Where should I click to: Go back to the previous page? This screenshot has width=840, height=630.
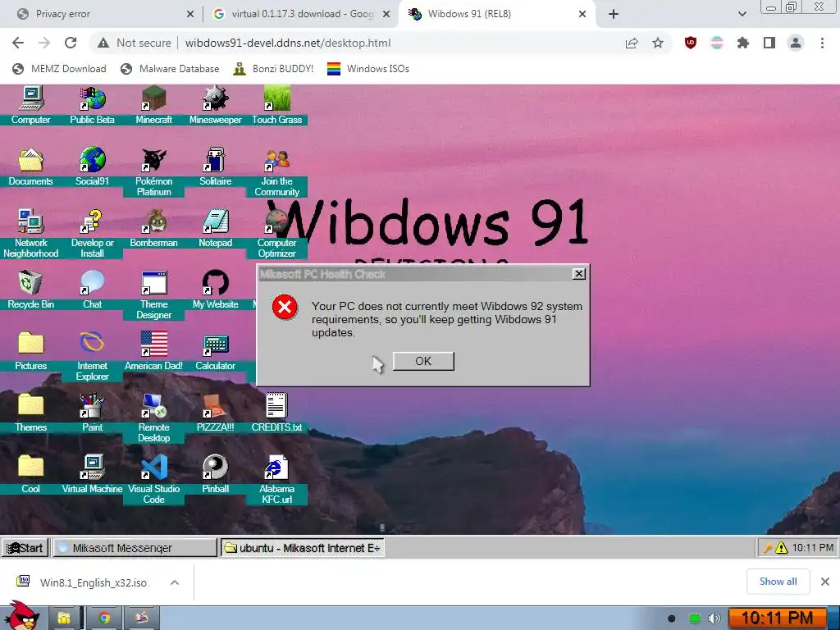18,43
